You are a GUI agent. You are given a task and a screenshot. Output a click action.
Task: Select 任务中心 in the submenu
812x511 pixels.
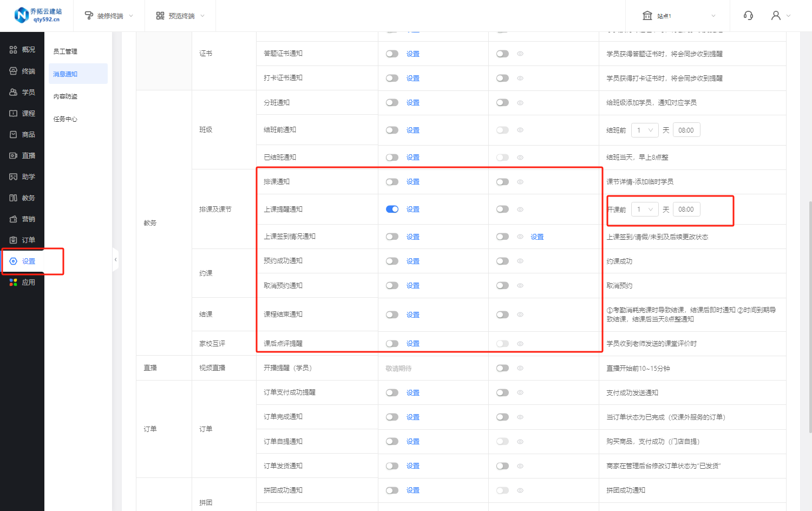[x=66, y=119]
